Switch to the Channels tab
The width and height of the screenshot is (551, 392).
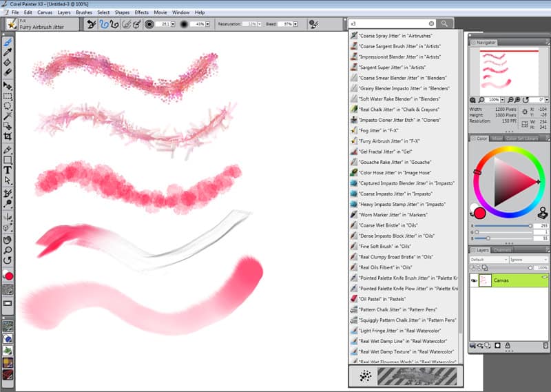502,250
